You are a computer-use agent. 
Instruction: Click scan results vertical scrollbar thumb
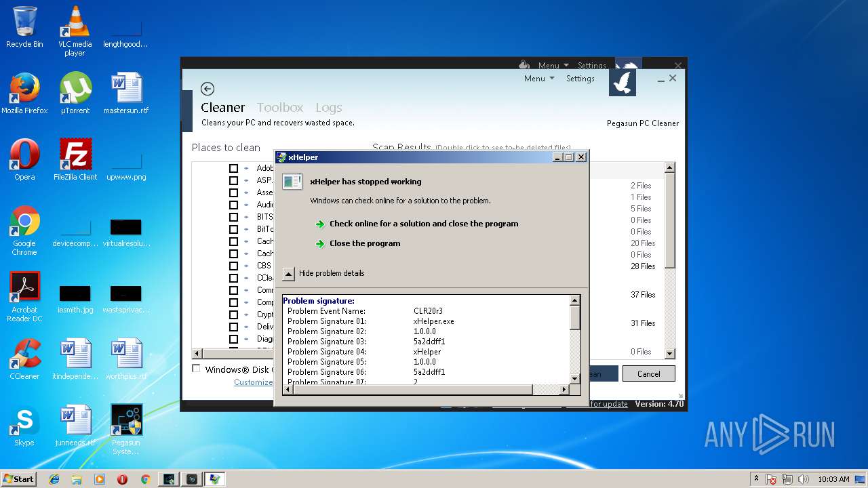point(669,220)
